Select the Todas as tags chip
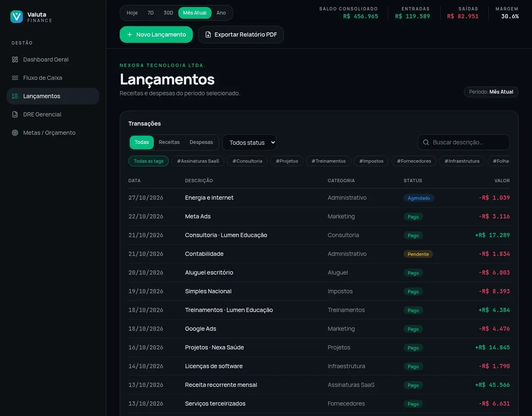 pos(148,161)
